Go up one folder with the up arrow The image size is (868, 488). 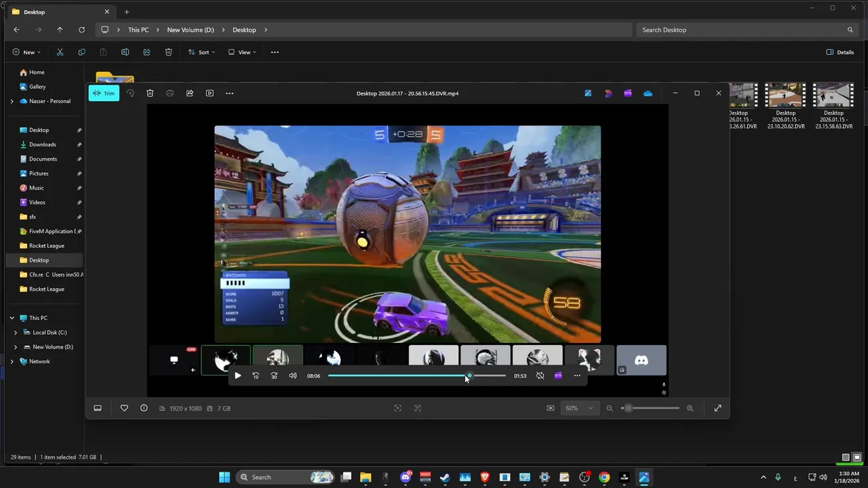tap(60, 30)
